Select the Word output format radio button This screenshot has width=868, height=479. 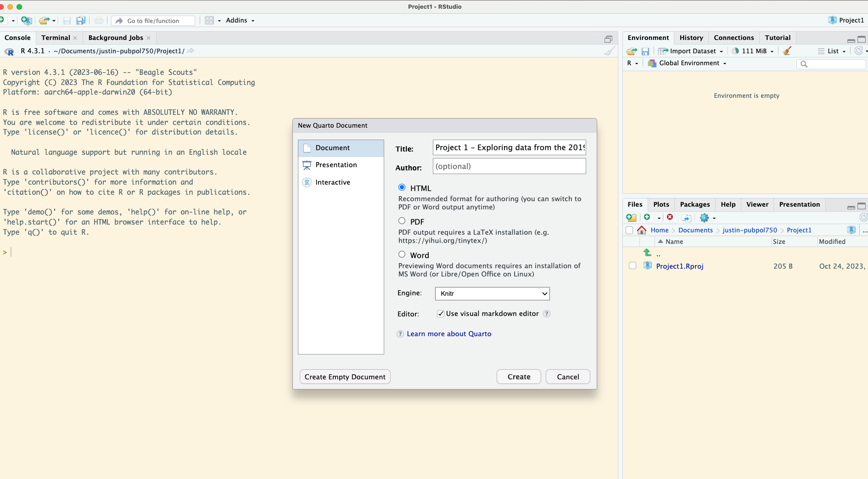[x=402, y=254]
